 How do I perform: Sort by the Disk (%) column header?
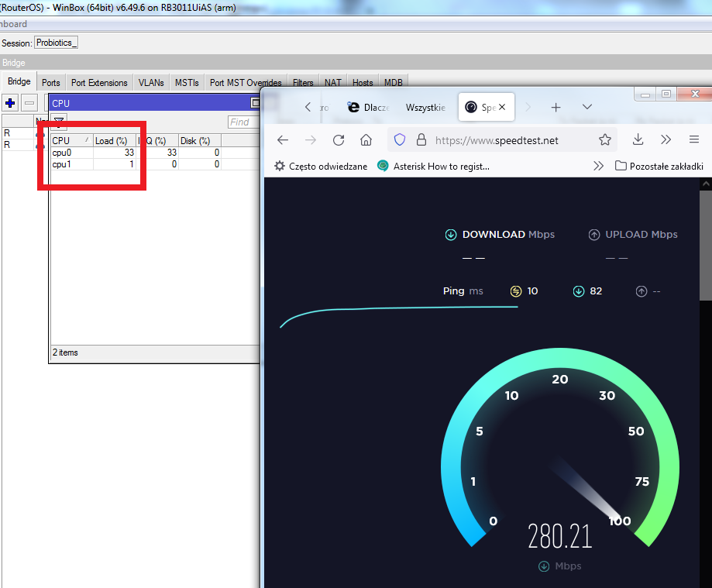pos(199,141)
